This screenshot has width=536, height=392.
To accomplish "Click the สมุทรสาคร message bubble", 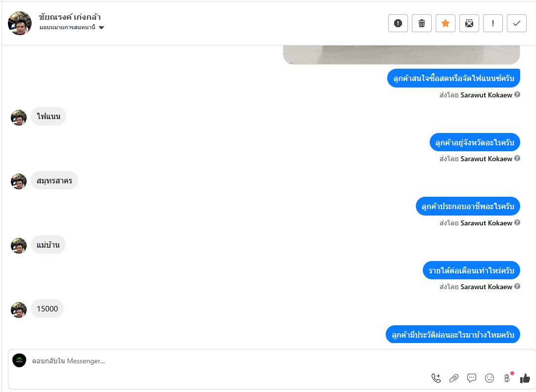I will click(54, 180).
